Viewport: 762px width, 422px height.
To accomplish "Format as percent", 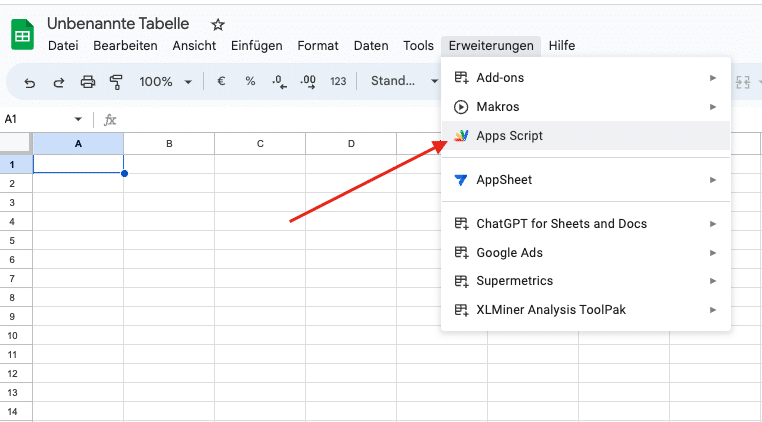I will (x=250, y=81).
